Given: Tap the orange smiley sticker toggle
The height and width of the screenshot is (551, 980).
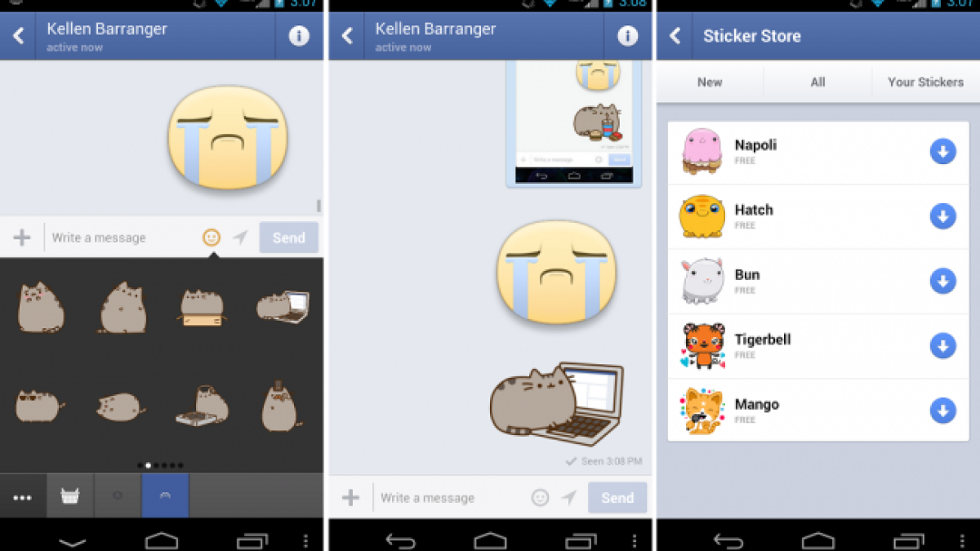Looking at the screenshot, I should click(212, 238).
